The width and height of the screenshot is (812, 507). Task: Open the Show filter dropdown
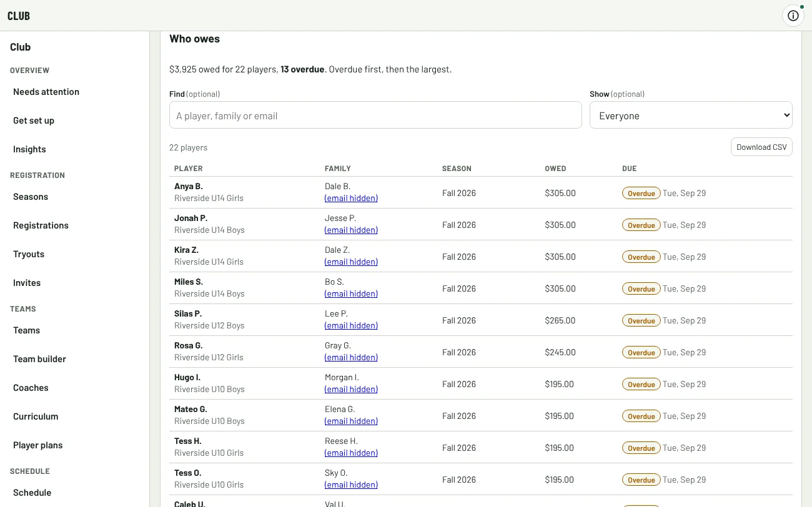click(691, 116)
